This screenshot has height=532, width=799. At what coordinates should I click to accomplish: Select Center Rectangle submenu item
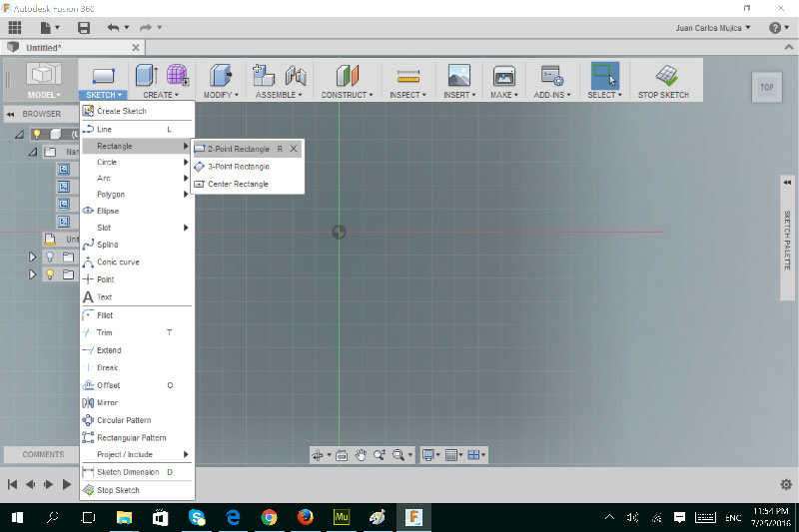pyautogui.click(x=247, y=184)
